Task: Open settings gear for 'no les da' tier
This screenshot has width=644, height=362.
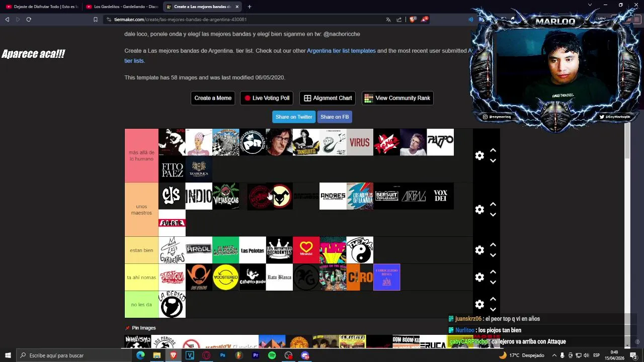Action: (x=479, y=305)
